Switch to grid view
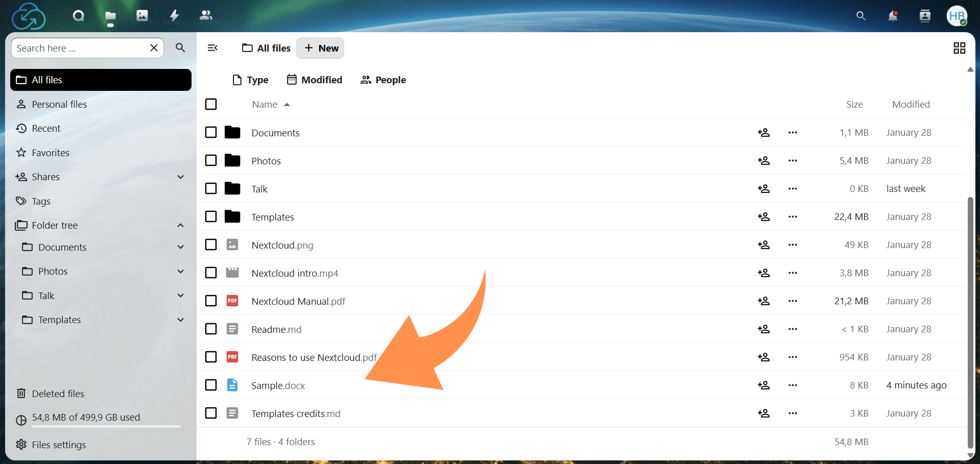This screenshot has height=464, width=980. [959, 48]
